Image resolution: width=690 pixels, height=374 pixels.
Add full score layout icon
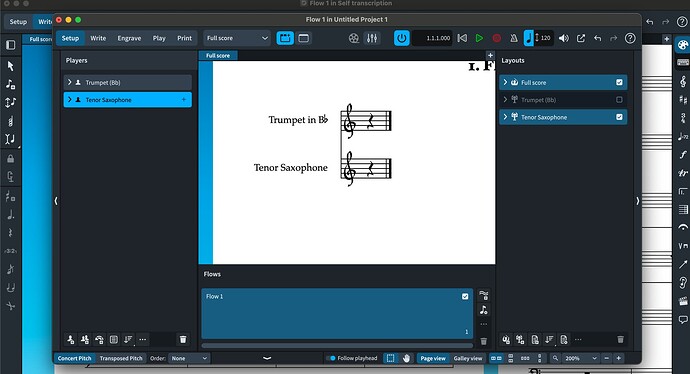point(506,340)
